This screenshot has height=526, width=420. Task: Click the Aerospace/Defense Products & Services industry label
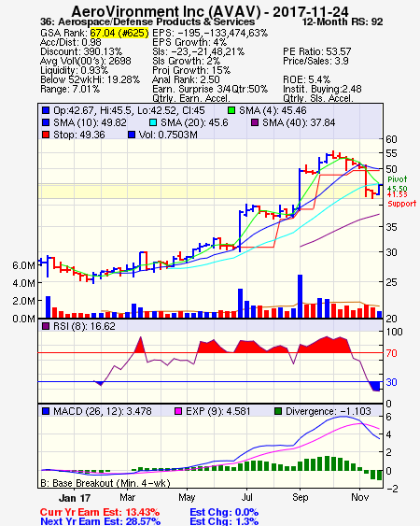[156, 21]
